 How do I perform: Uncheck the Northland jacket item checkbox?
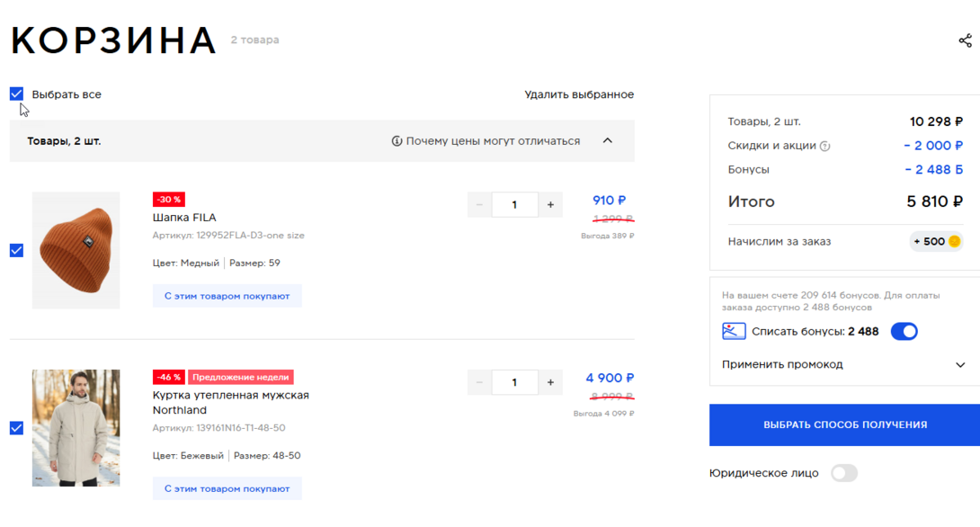click(16, 428)
